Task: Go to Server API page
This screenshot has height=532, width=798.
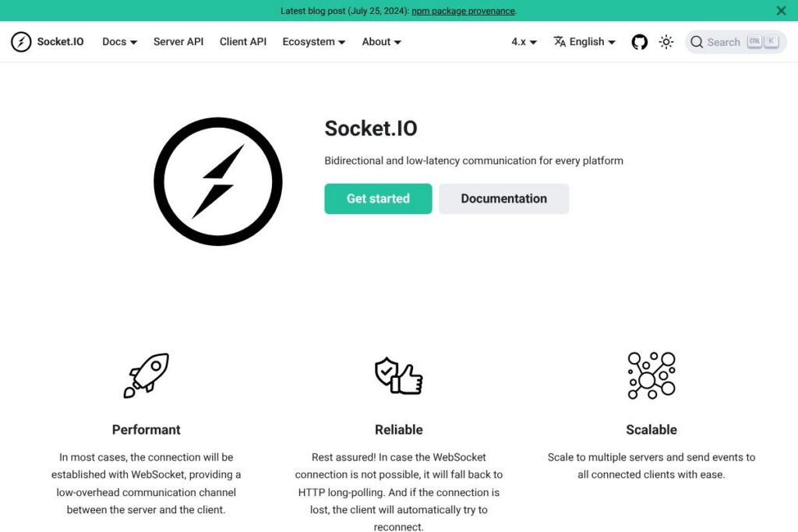Action: [x=178, y=42]
